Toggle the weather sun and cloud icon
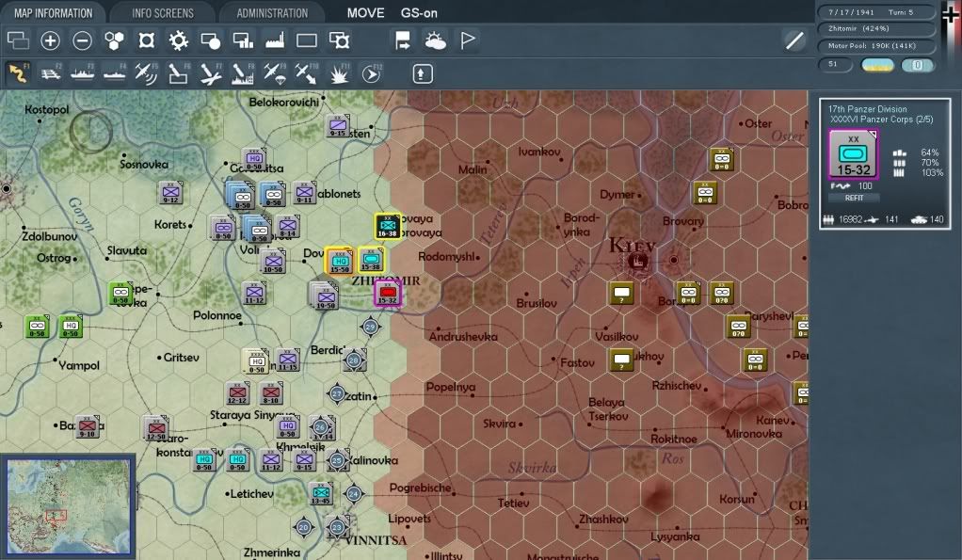The width and height of the screenshot is (962, 560). point(435,41)
